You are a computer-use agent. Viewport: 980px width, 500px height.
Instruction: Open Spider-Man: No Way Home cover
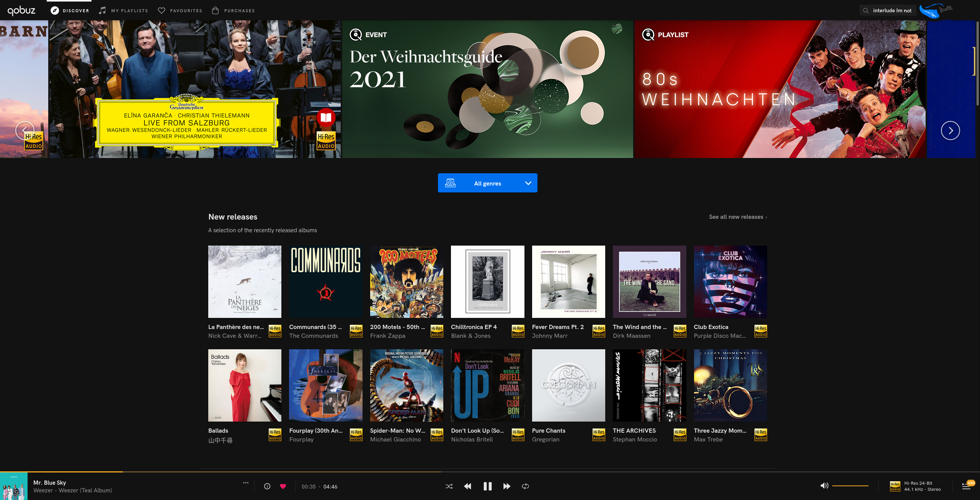407,385
